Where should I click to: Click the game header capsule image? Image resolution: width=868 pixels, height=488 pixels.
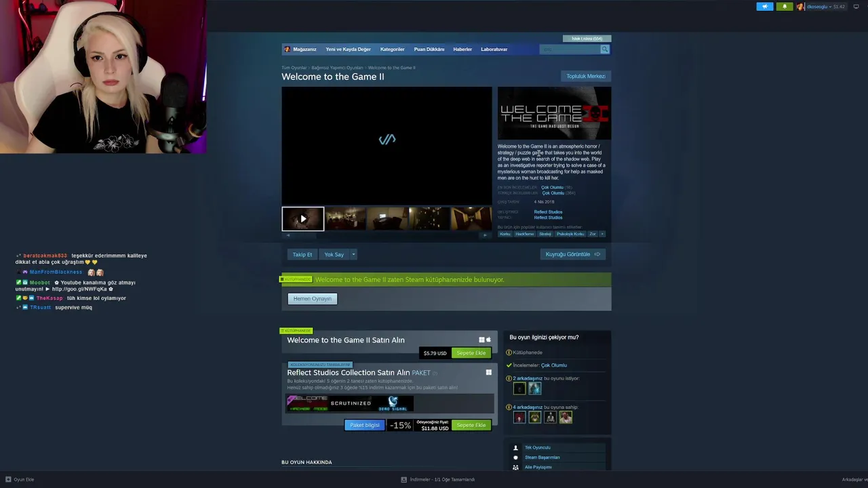pyautogui.click(x=554, y=113)
